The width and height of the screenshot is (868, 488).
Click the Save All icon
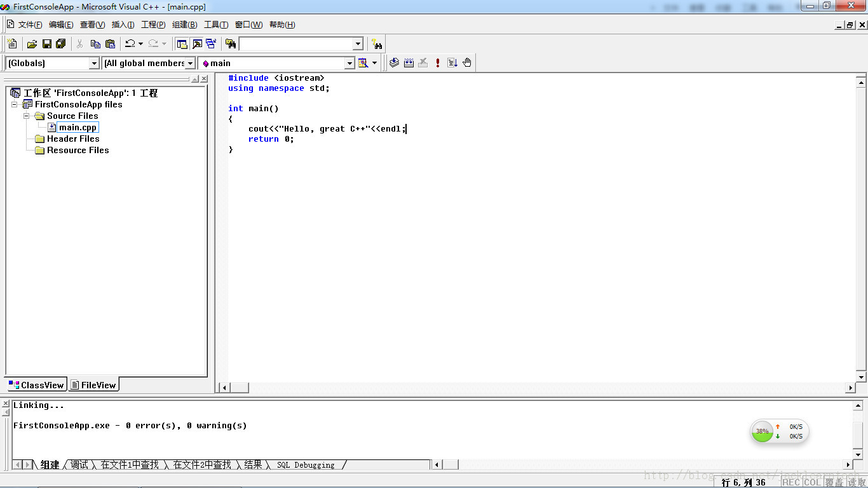pos(59,43)
